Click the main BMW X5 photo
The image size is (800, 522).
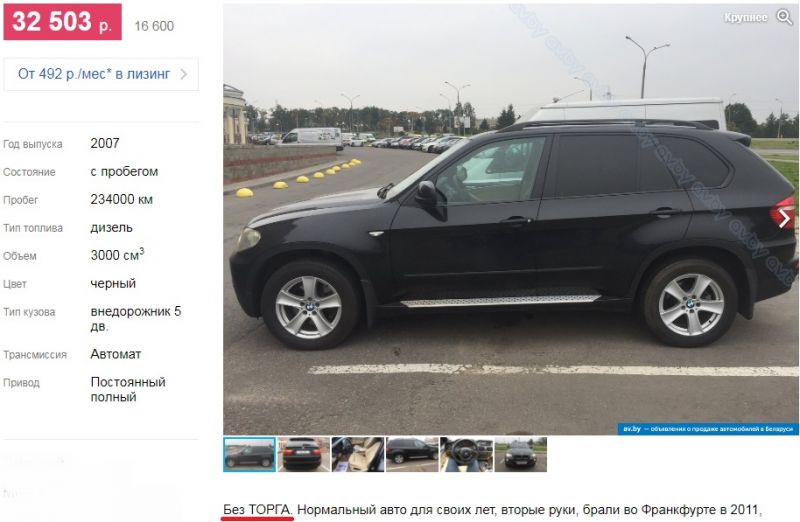(x=511, y=219)
